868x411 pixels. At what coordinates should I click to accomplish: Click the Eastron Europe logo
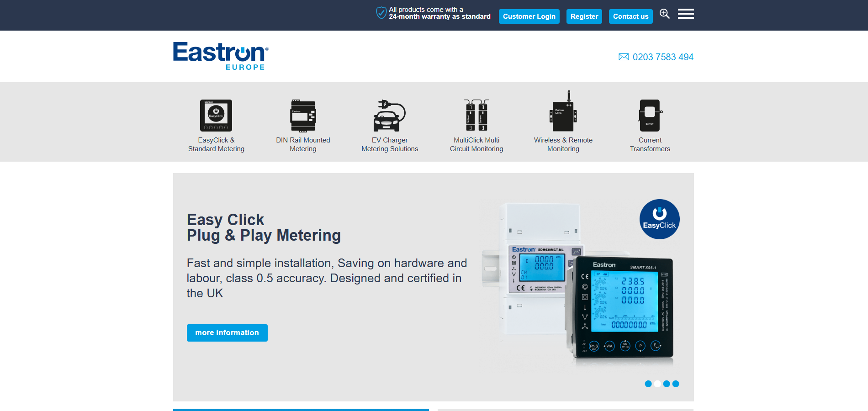pyautogui.click(x=221, y=56)
